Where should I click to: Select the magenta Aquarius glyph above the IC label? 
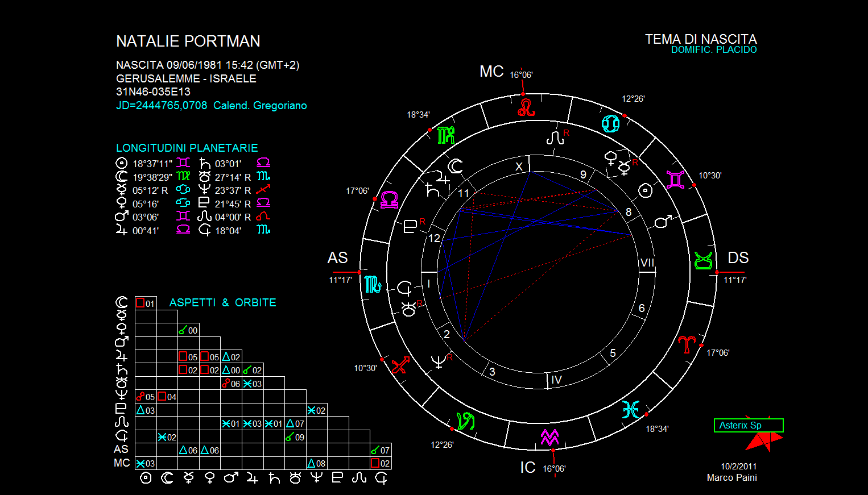tap(549, 438)
